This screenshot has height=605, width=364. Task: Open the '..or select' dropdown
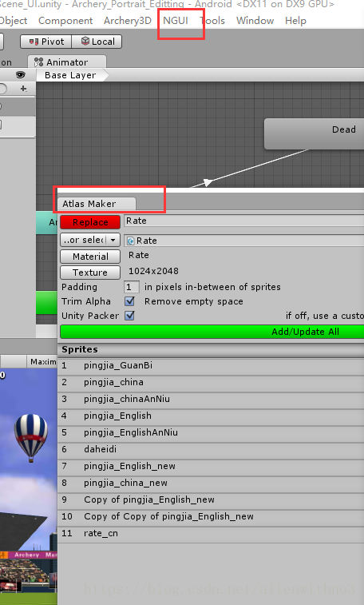(x=90, y=240)
